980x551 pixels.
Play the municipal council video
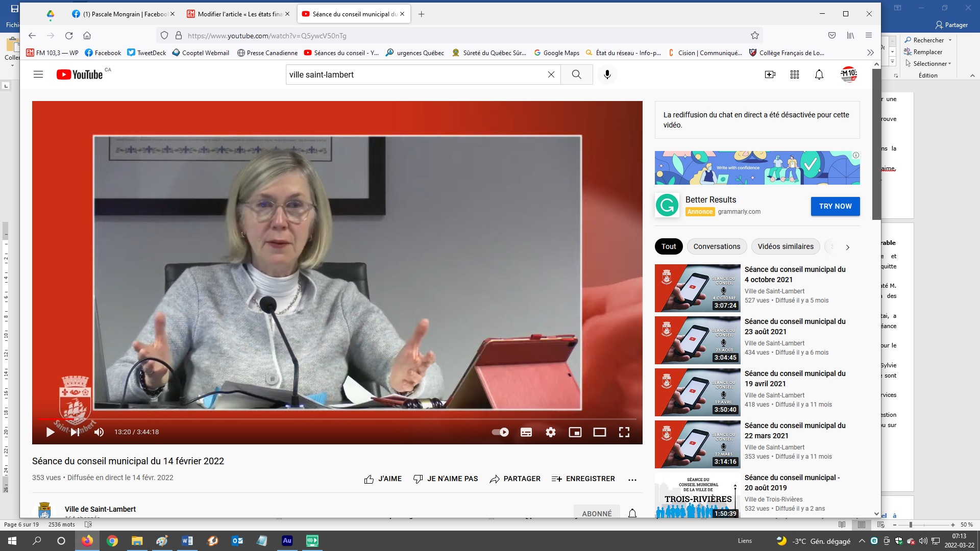[50, 432]
